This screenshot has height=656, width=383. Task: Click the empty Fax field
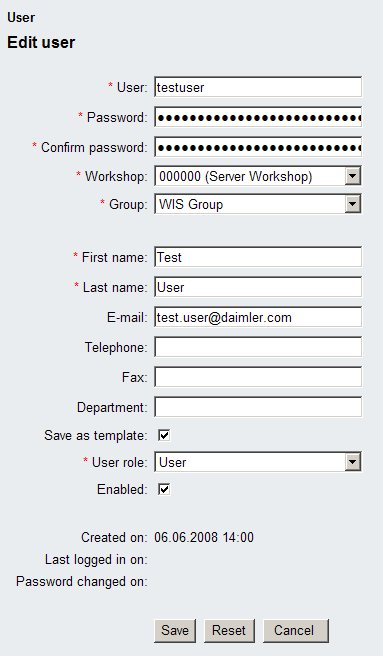pyautogui.click(x=258, y=377)
